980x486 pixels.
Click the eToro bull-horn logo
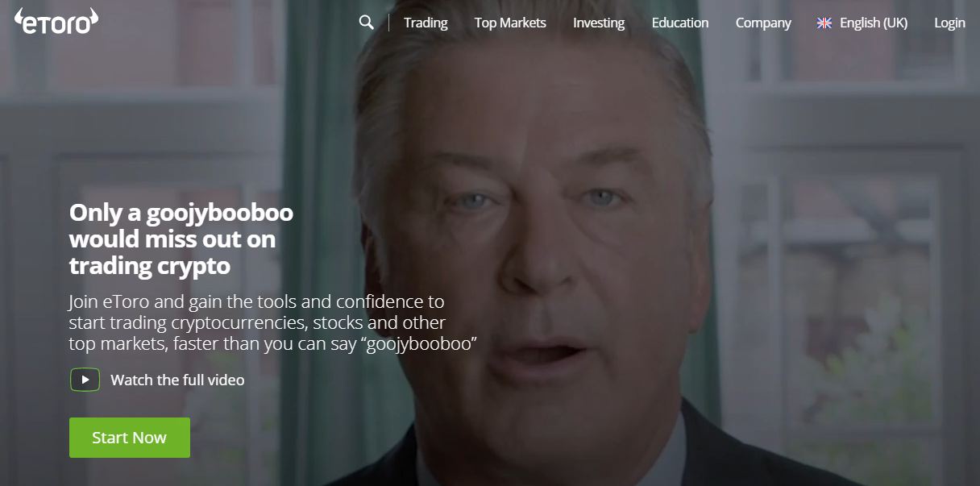[56, 23]
